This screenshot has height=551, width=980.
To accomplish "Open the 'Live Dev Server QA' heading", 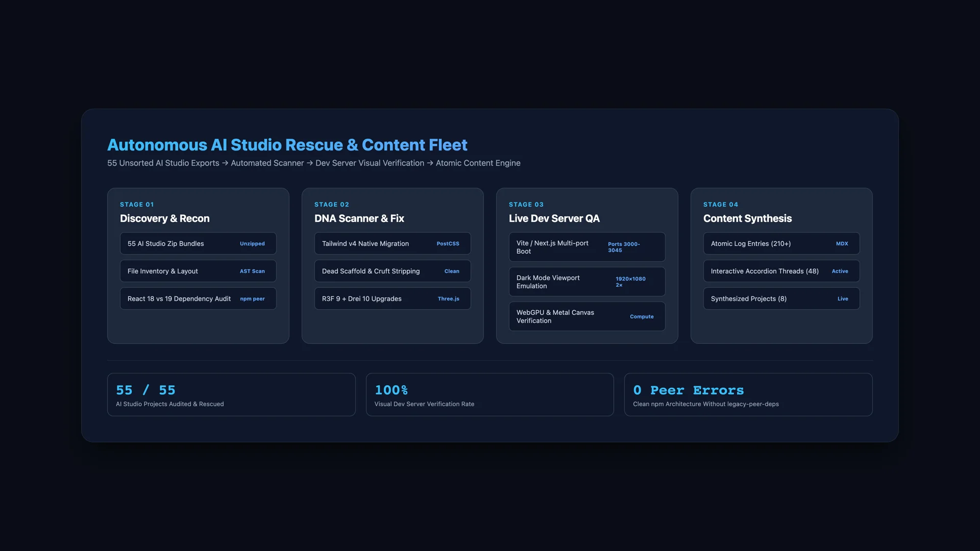I will (554, 218).
